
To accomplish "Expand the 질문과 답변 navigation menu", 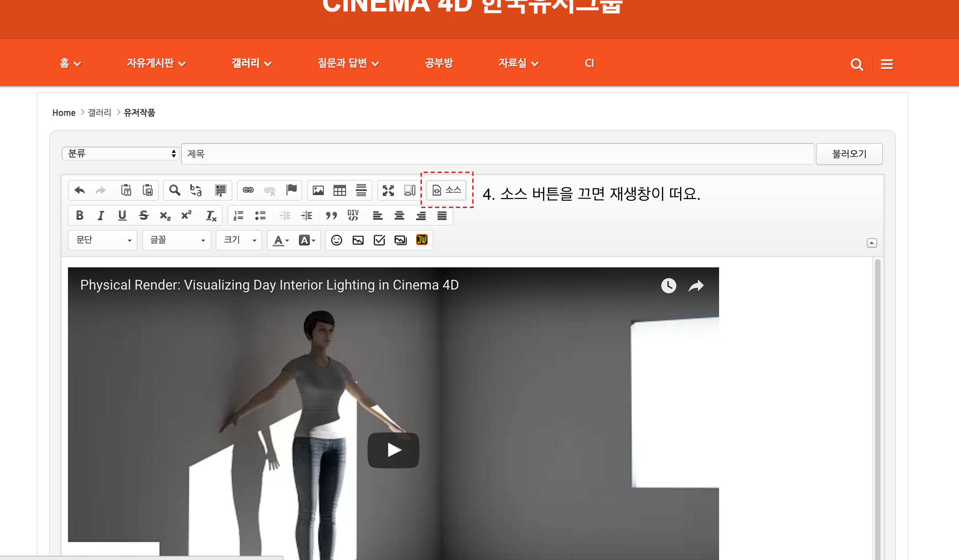I will [x=348, y=63].
